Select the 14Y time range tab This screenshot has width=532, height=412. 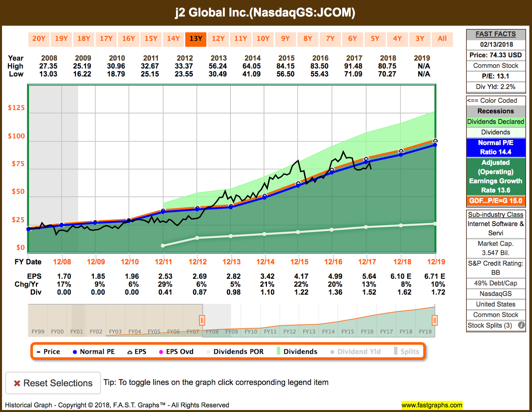173,39
